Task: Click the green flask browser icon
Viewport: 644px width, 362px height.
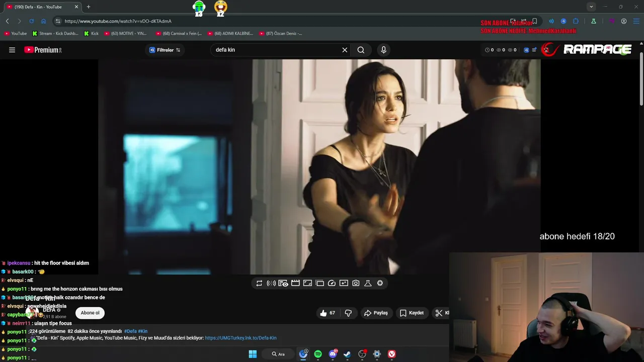Action: click(x=594, y=21)
